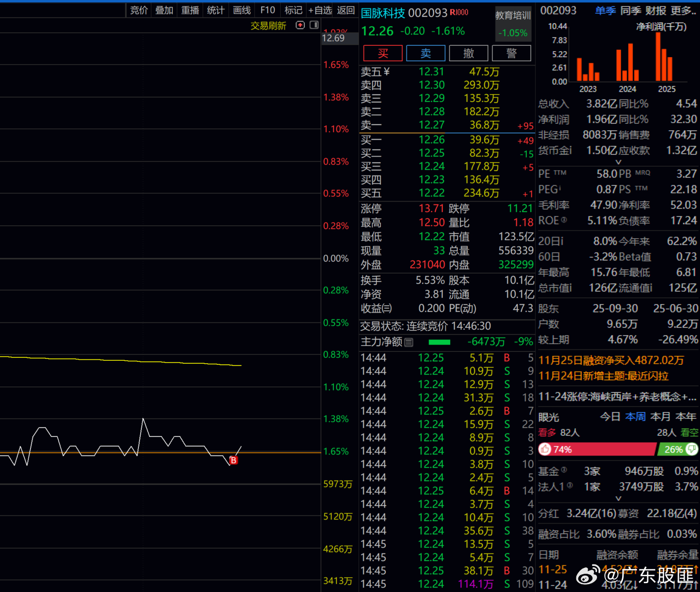Click 标记 mark in the toolbar
The width and height of the screenshot is (700, 592).
294,10
